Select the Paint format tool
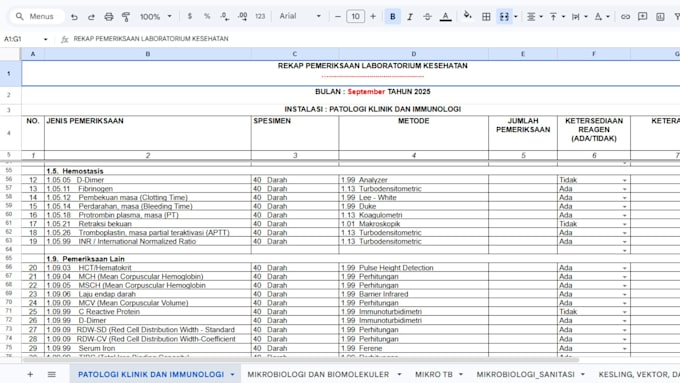 (x=126, y=16)
